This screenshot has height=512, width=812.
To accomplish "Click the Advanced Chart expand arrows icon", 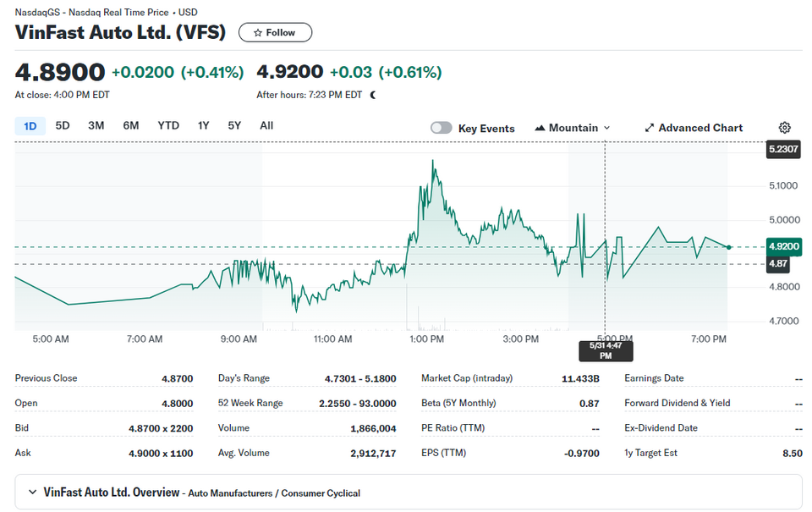I will [650, 128].
